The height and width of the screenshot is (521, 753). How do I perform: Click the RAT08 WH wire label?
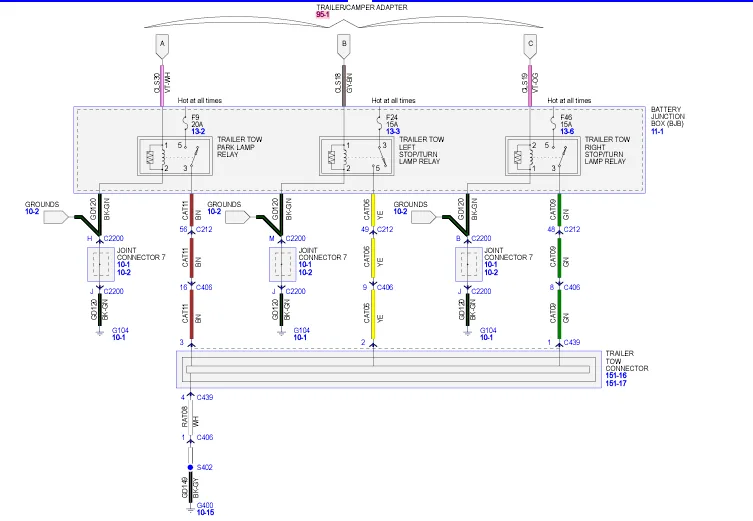click(190, 417)
